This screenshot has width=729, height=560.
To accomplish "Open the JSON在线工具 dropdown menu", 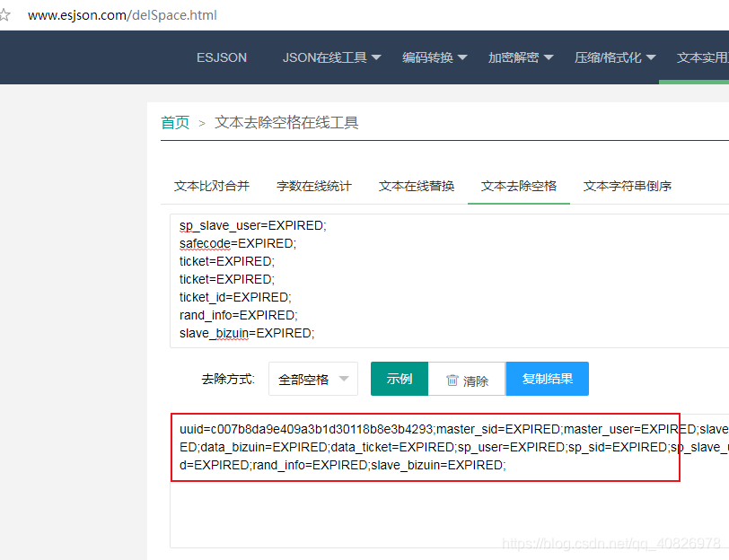I will point(327,57).
